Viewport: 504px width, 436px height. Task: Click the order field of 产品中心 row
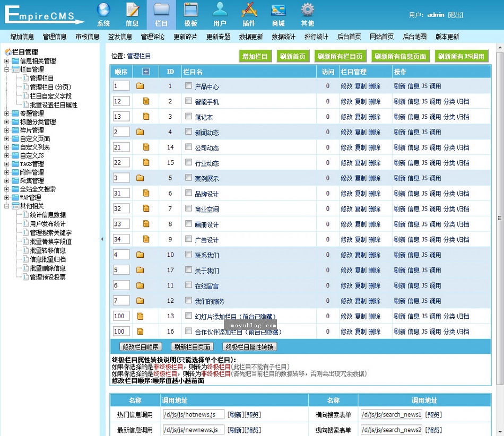tap(121, 86)
